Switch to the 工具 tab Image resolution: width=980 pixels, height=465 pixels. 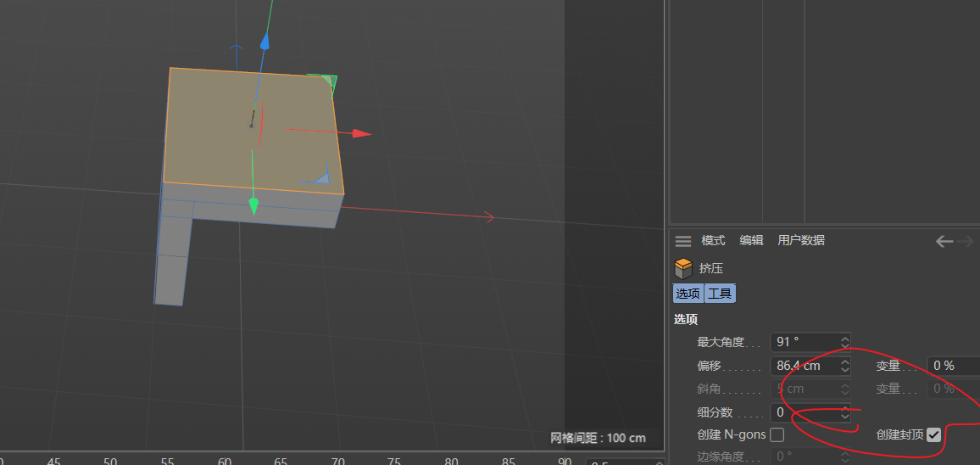[x=720, y=294]
